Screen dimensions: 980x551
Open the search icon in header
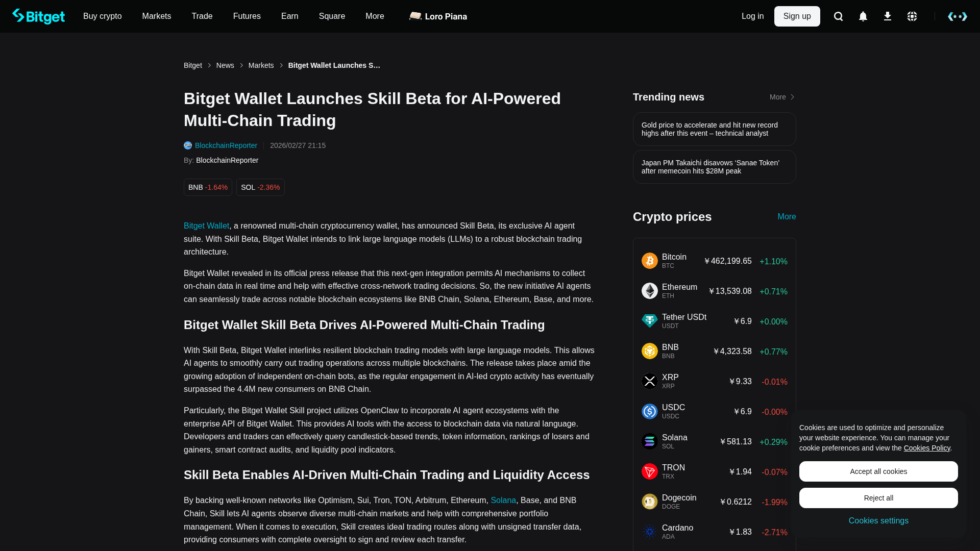tap(838, 16)
